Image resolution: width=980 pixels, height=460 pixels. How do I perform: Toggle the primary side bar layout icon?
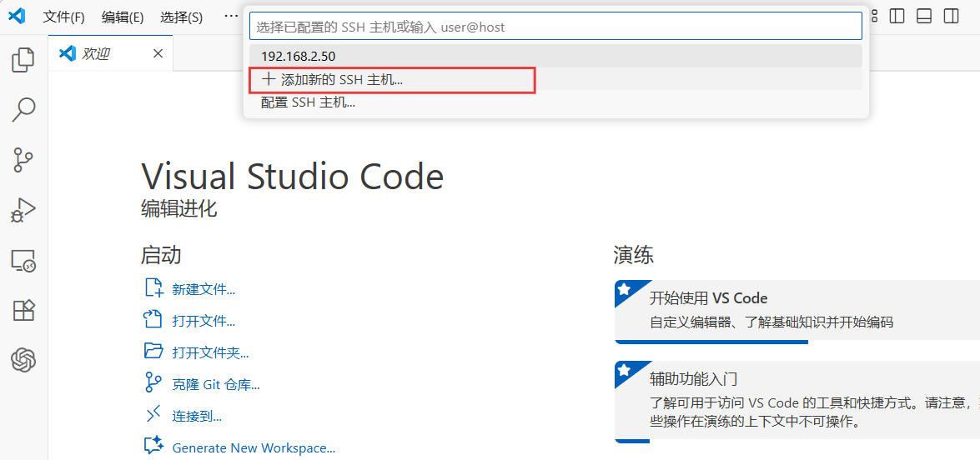coord(897,16)
